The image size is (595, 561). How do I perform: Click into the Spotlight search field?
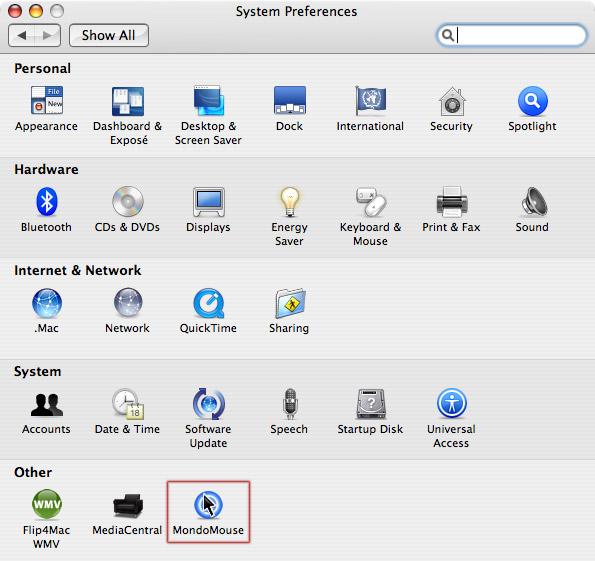[511, 35]
